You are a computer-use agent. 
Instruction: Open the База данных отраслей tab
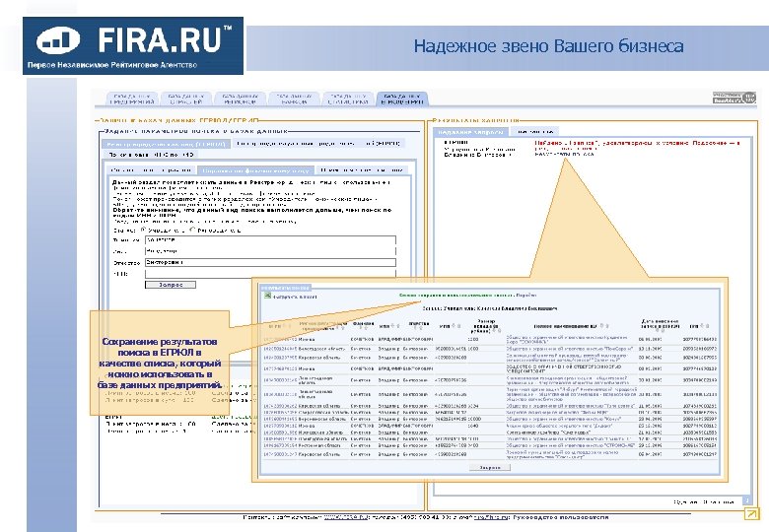[186, 99]
